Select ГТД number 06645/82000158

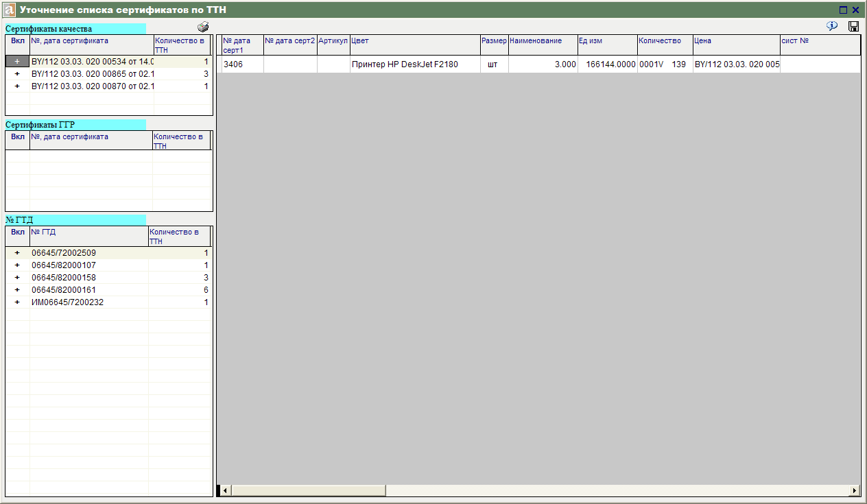(89, 278)
